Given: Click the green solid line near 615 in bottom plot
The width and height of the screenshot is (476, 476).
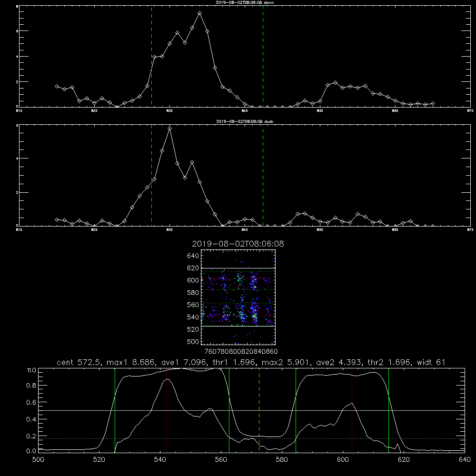Looking at the screenshot, I should [x=388, y=410].
